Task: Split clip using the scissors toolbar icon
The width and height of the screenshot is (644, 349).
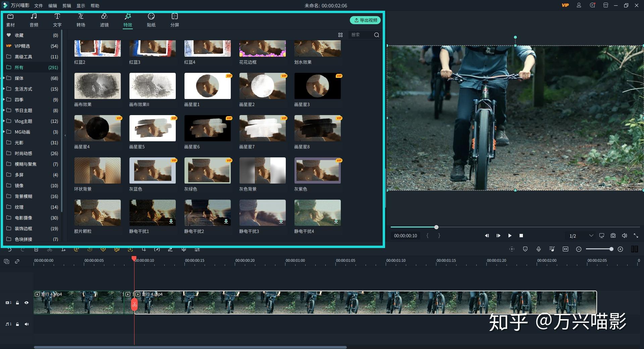Action: 50,249
